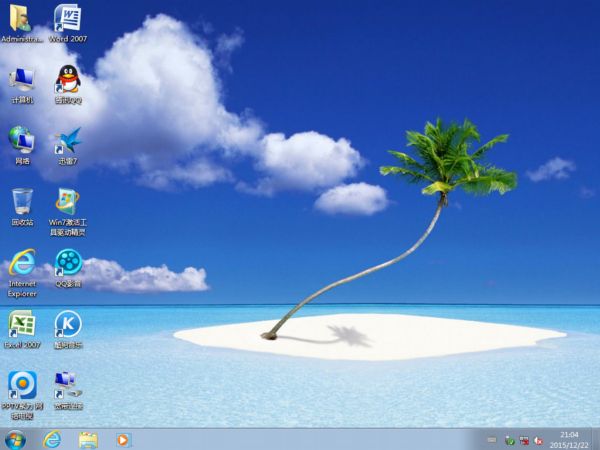Open the Windows Start menu
This screenshot has width=600, height=450.
point(15,439)
